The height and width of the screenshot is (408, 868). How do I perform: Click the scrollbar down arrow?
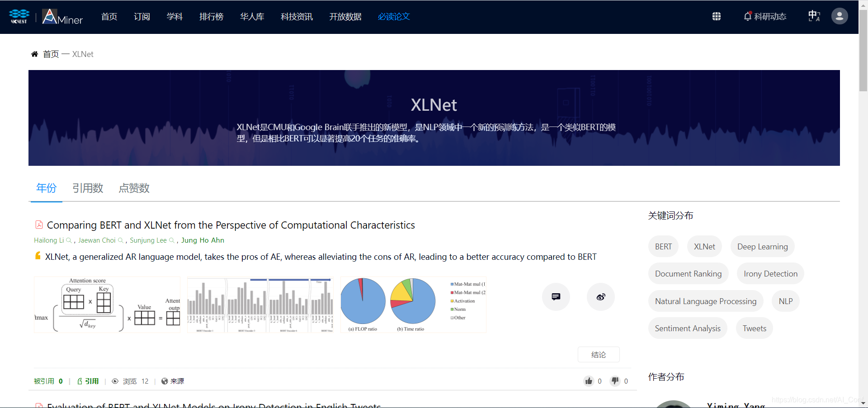coord(863,403)
